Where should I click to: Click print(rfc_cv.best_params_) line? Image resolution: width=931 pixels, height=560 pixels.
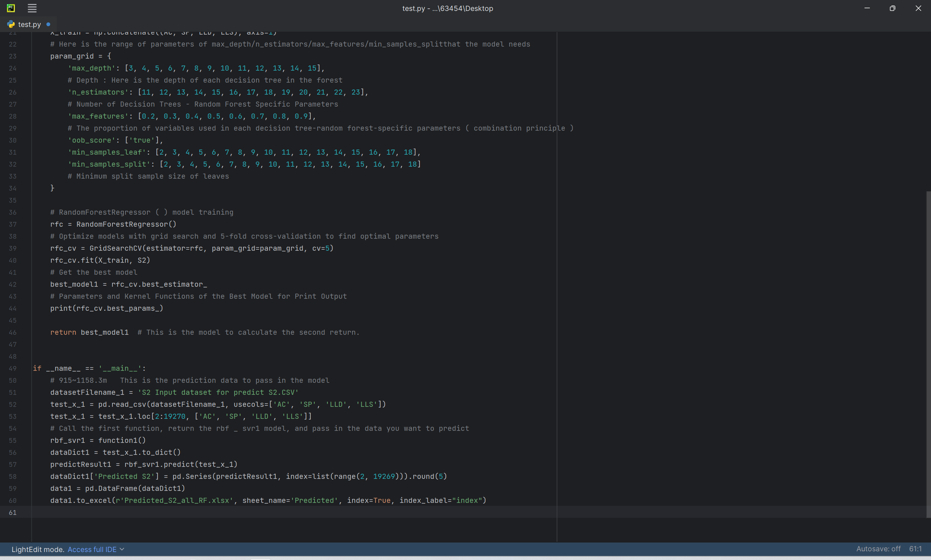click(107, 308)
